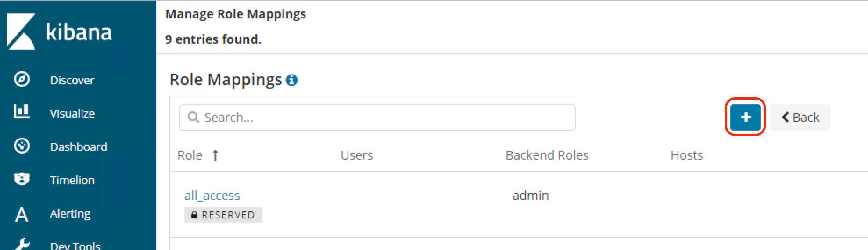Click the Visualize bar chart icon
The height and width of the screenshot is (250, 868).
click(x=22, y=112)
